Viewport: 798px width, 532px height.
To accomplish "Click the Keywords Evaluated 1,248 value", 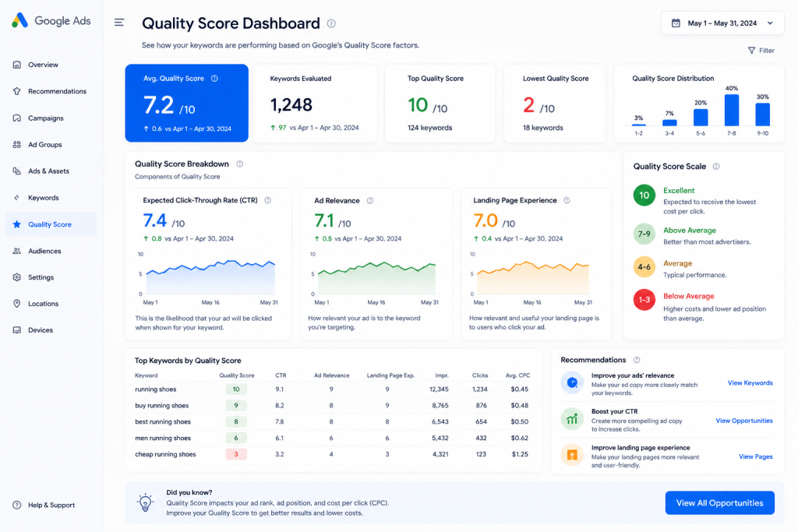I will click(x=291, y=105).
